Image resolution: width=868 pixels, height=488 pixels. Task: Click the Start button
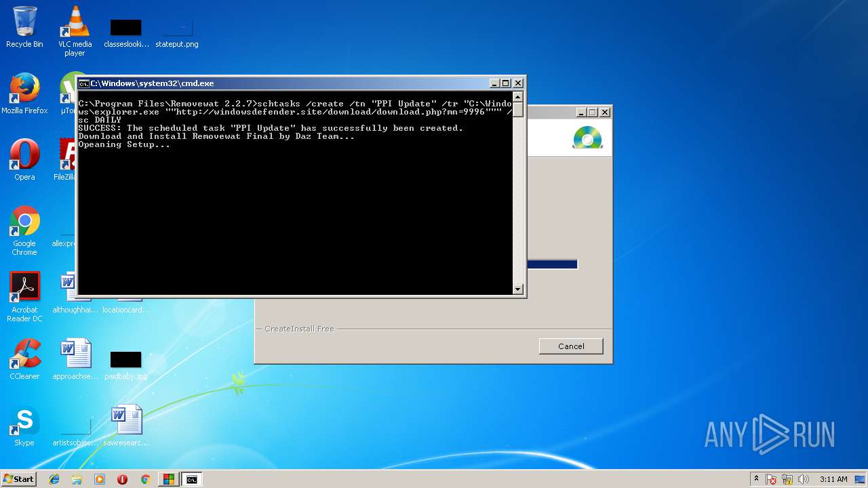[x=18, y=479]
